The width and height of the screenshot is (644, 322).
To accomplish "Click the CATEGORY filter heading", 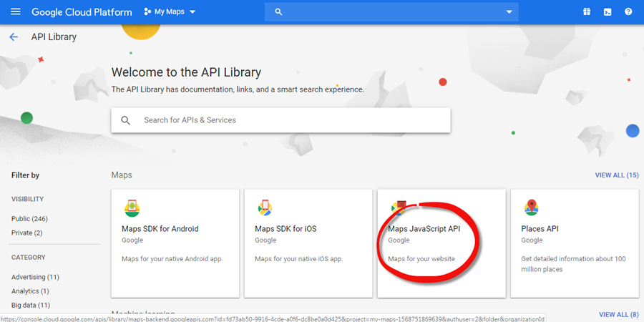I will tap(29, 258).
